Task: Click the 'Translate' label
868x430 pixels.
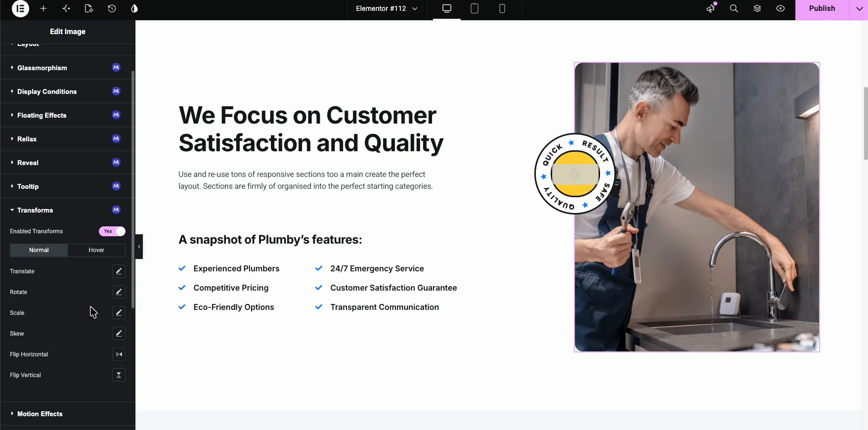Action: 22,271
